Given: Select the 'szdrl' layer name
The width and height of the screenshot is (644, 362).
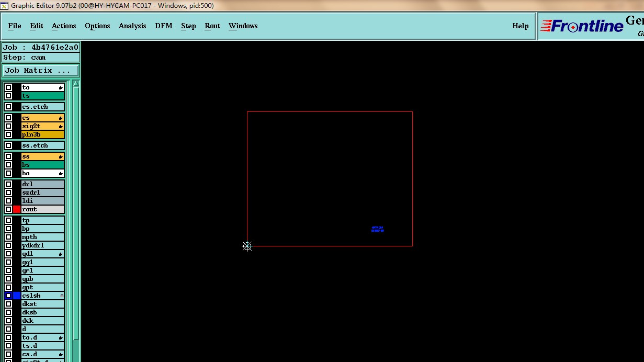Looking at the screenshot, I should [43, 193].
